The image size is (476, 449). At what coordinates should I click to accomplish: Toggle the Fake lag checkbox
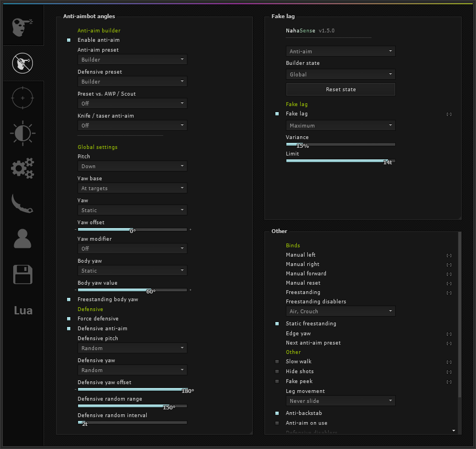(x=277, y=114)
